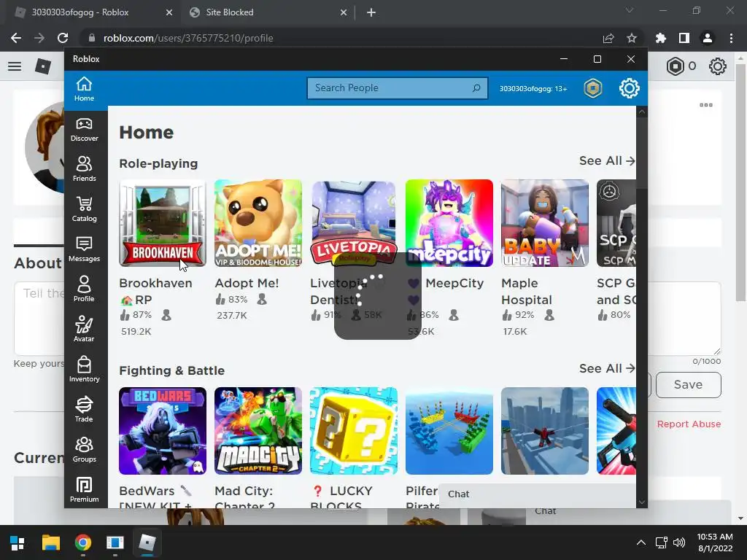
Task: Open the Chrome extensions puzzle icon
Action: [661, 38]
